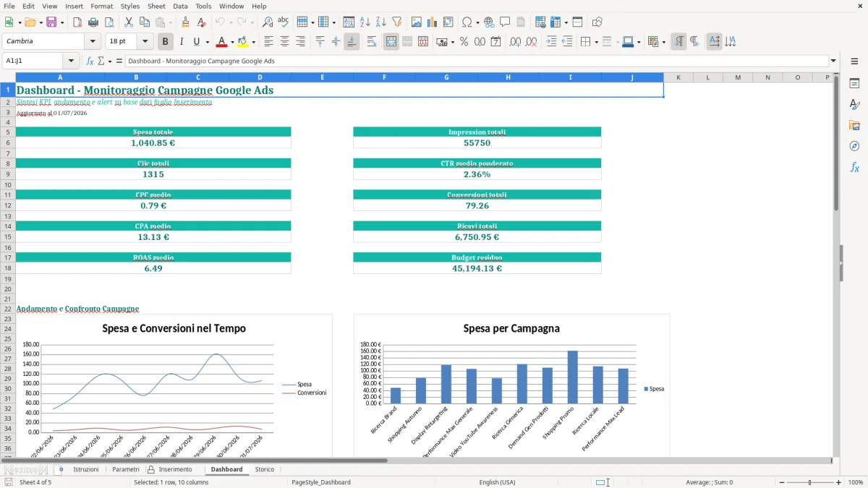Format cell as percent
This screenshot has width=868, height=488.
(x=464, y=42)
